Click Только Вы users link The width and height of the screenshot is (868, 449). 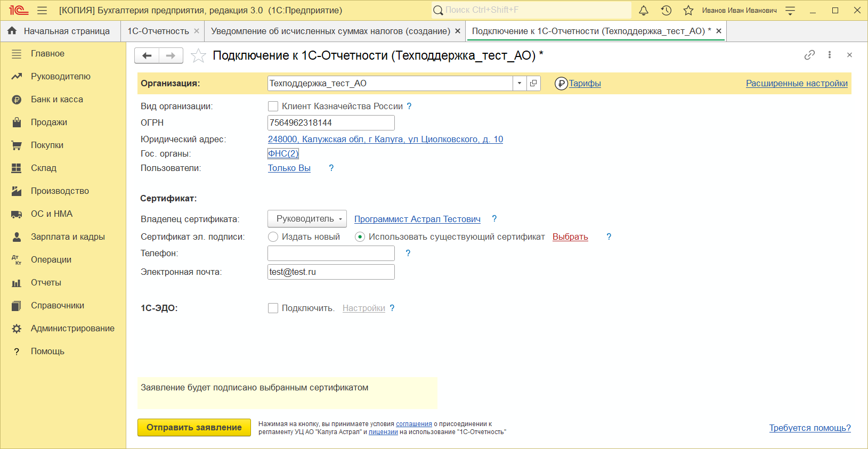(x=289, y=168)
